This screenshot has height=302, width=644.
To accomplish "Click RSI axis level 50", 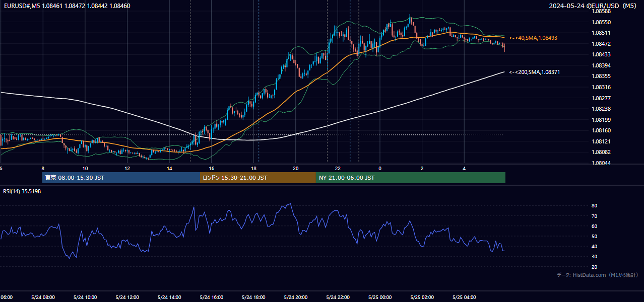I will [594, 236].
